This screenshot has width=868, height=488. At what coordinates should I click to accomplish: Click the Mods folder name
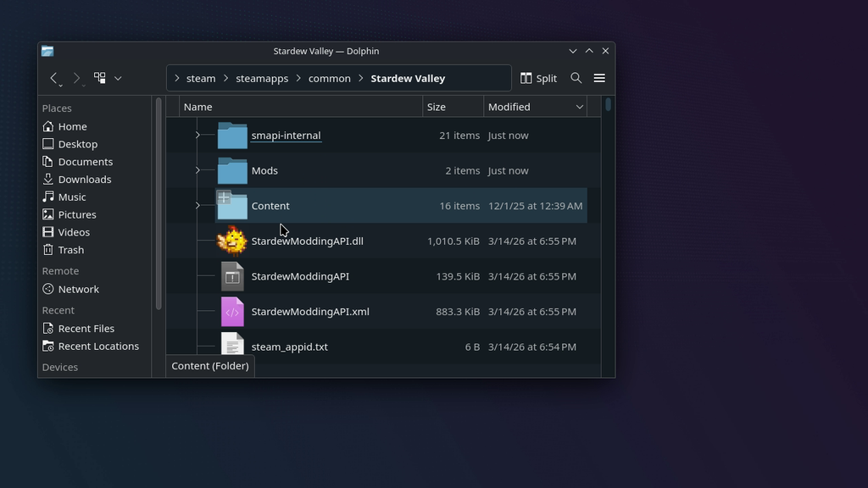click(x=264, y=170)
